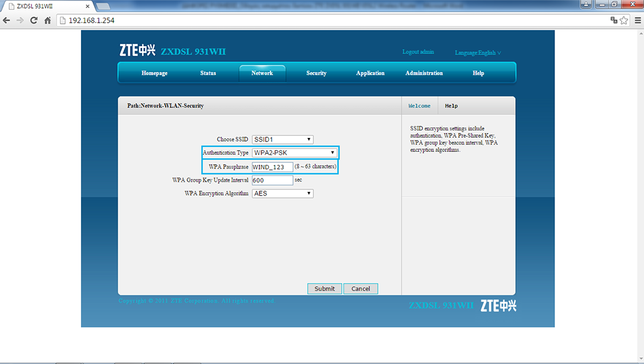This screenshot has width=644, height=364.
Task: Open the browser home page icon
Action: (48, 20)
